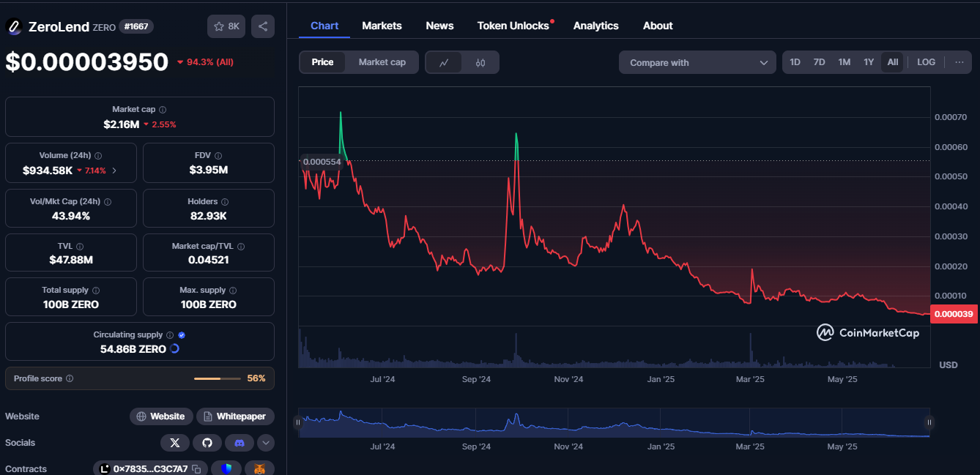Click the 0.000554 dotted reference price label
Image resolution: width=980 pixels, height=475 pixels.
point(322,161)
